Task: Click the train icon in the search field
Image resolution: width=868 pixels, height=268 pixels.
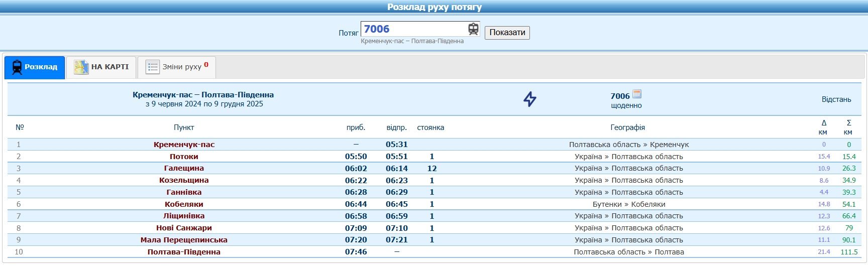Action: click(x=473, y=29)
